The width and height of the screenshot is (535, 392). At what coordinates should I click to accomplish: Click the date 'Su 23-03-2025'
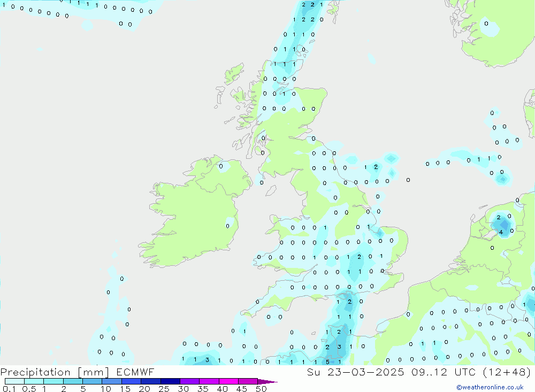pyautogui.click(x=355, y=372)
